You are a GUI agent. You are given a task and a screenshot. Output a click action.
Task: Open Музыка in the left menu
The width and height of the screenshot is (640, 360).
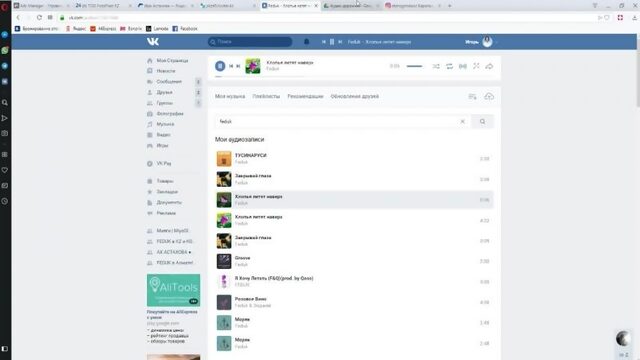pyautogui.click(x=165, y=124)
